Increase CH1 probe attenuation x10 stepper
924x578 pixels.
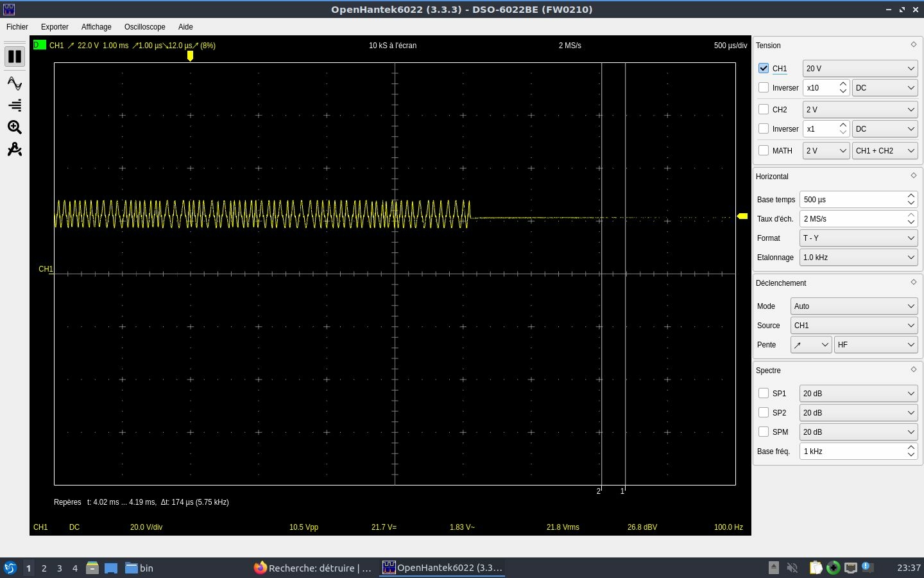point(843,83)
